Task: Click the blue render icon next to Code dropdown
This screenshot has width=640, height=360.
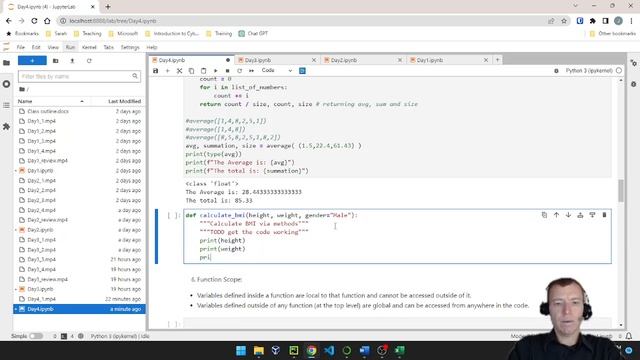Action: [302, 71]
